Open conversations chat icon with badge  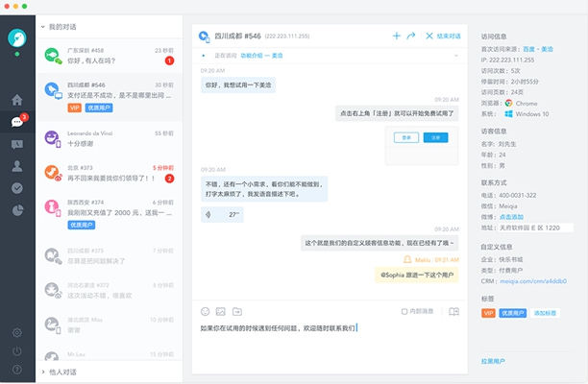[x=17, y=122]
